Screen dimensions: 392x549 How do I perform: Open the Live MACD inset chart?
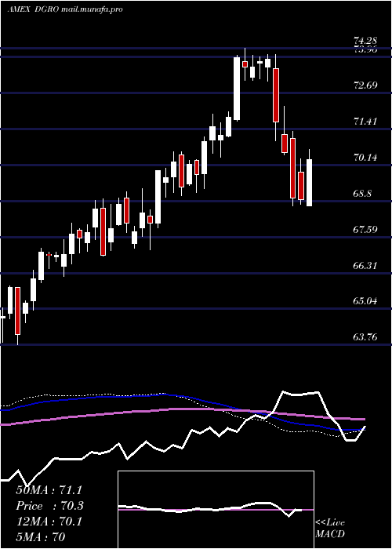tap(216, 510)
